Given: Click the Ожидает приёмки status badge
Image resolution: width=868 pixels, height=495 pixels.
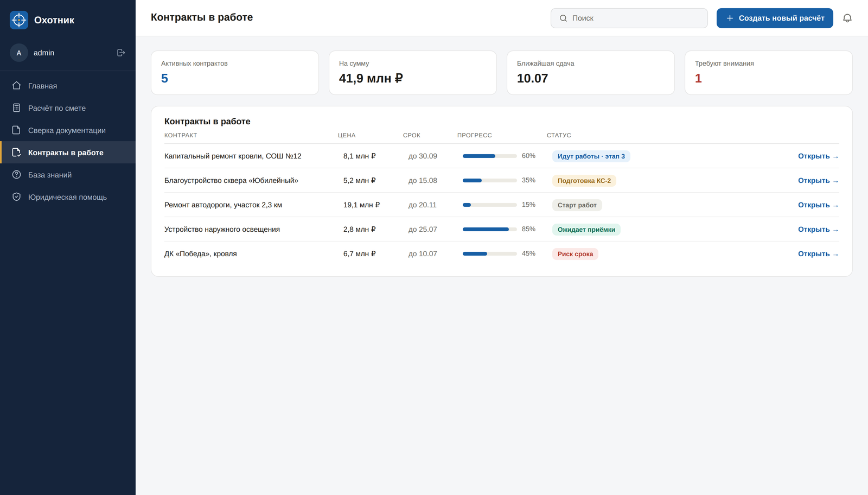Looking at the screenshot, I should click(586, 230).
